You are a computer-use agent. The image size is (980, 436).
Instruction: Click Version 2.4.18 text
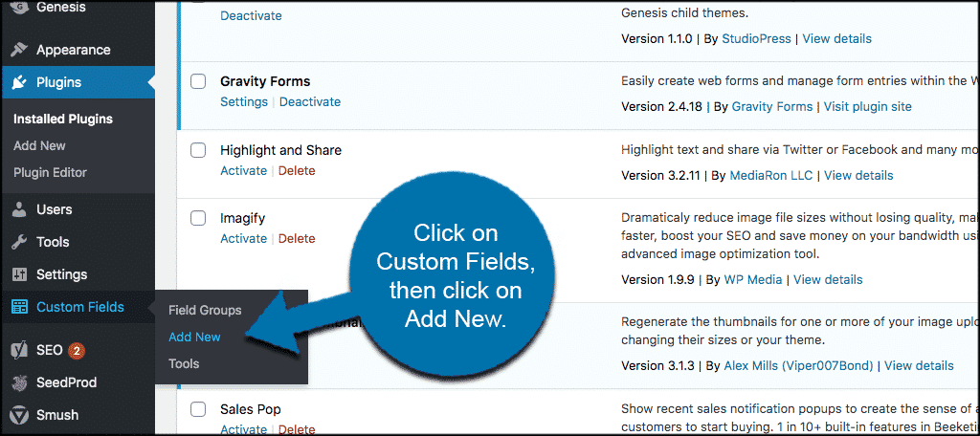coord(661,107)
